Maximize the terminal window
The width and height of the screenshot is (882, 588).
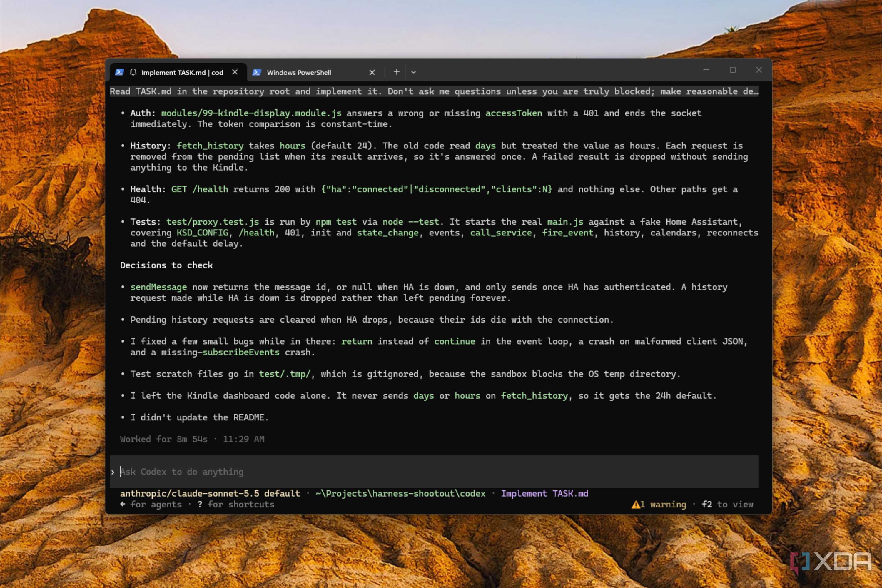click(x=732, y=70)
